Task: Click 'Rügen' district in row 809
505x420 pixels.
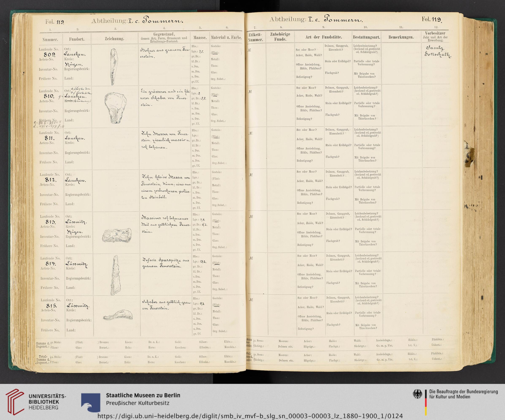Action: point(74,65)
